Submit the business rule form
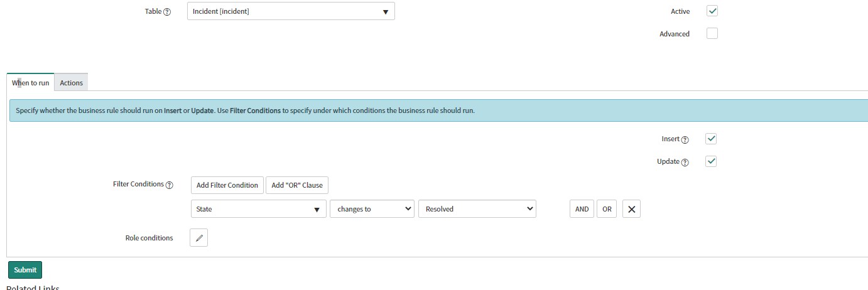The image size is (868, 290). pyautogui.click(x=25, y=270)
